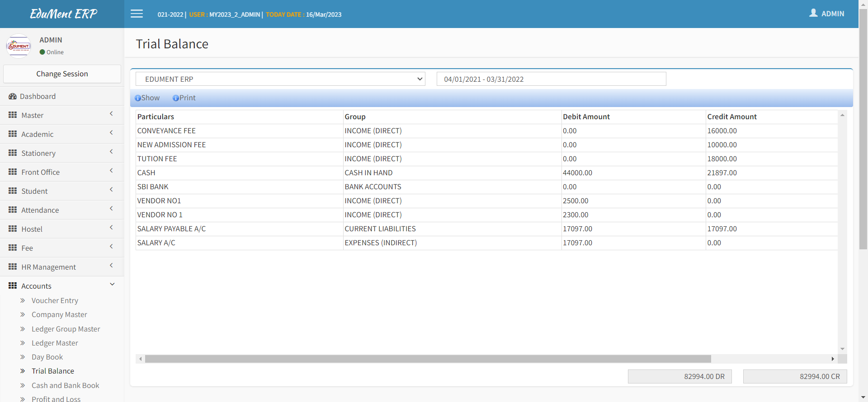
Task: Go to Ledger Master page
Action: [55, 343]
